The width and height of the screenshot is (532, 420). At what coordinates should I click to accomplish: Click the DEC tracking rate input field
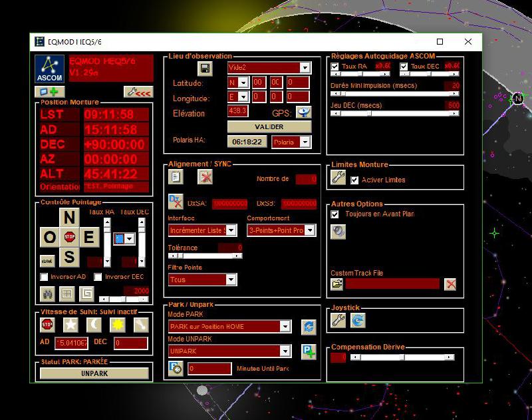tap(131, 343)
